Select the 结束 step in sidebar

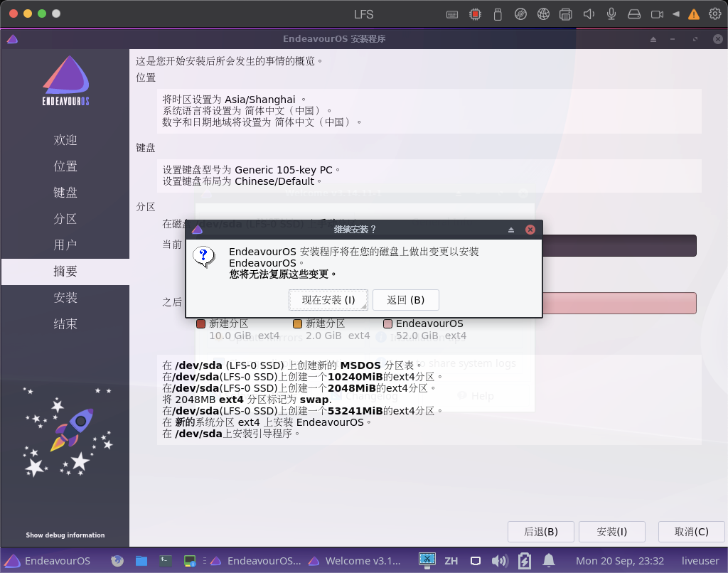65,323
